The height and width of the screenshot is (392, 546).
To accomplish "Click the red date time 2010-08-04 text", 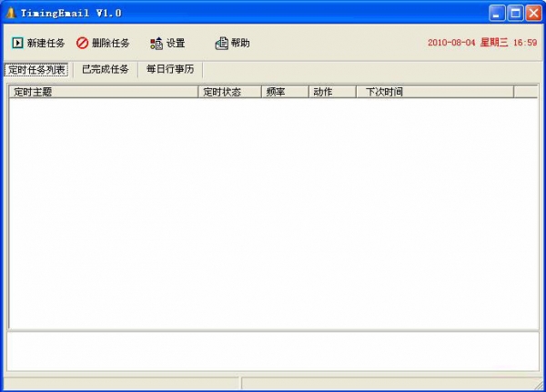I will click(482, 43).
